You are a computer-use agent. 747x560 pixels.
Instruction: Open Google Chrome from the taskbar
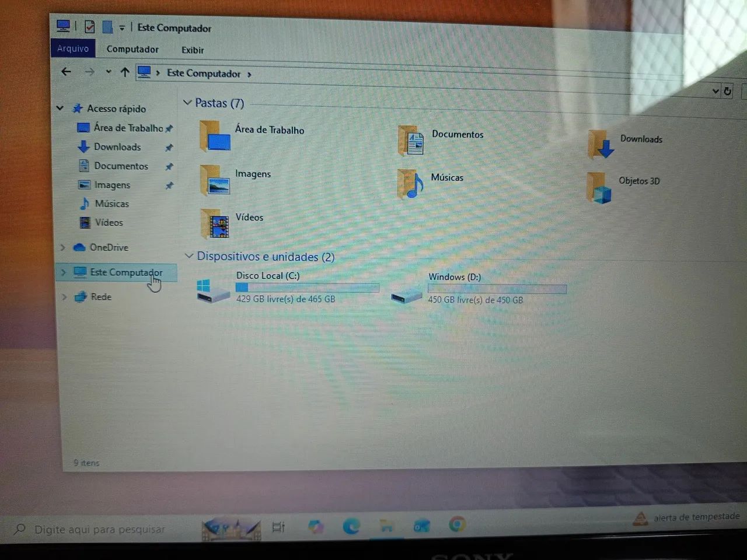(457, 525)
